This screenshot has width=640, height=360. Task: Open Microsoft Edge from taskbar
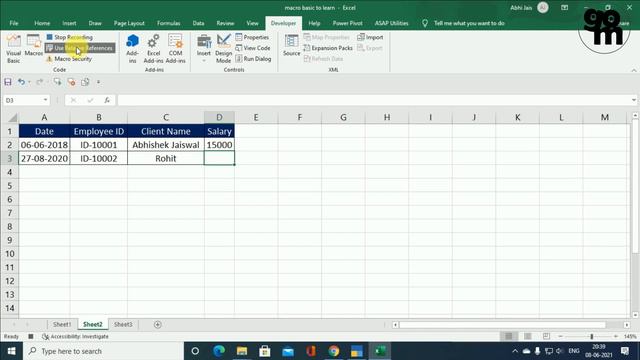coord(219,351)
